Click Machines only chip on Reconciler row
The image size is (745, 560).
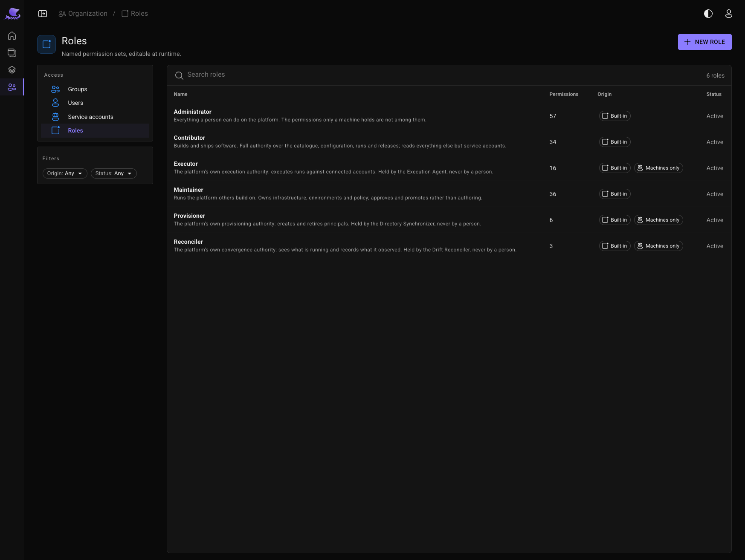coord(658,246)
